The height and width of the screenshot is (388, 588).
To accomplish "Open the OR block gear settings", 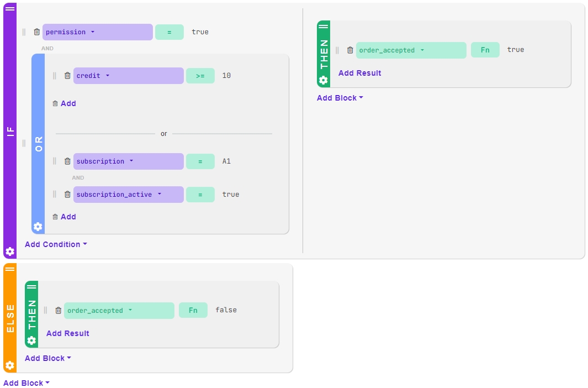I will point(38,227).
